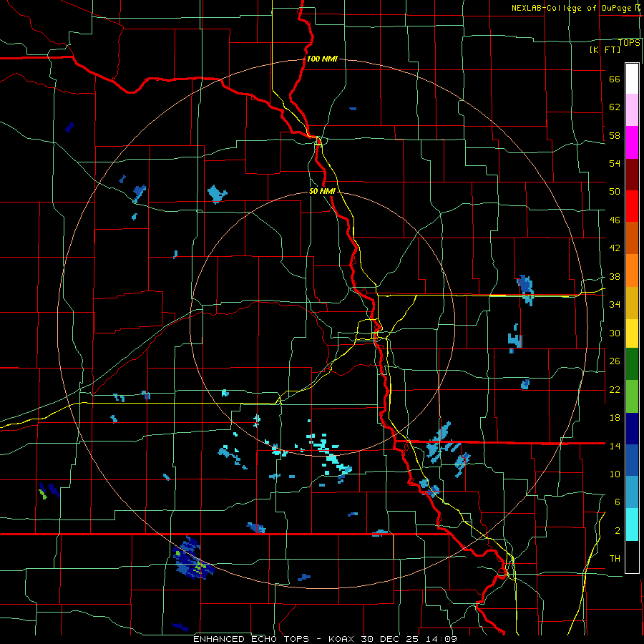Click the '[K FT]' legend units label
644x644 pixels.
point(605,49)
